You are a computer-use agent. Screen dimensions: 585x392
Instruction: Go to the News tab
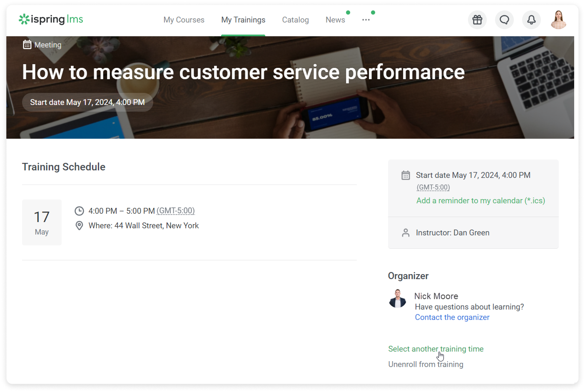click(x=335, y=20)
